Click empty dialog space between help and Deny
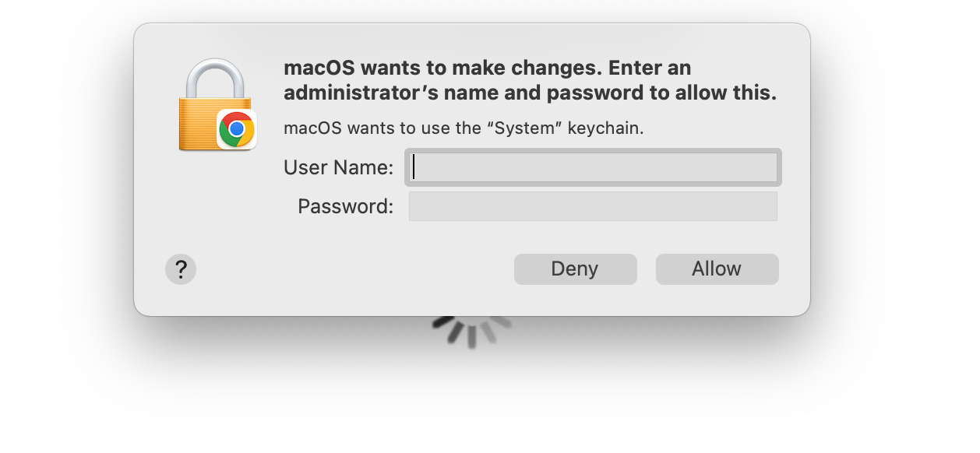Viewport: 980px width, 453px height. coord(351,269)
